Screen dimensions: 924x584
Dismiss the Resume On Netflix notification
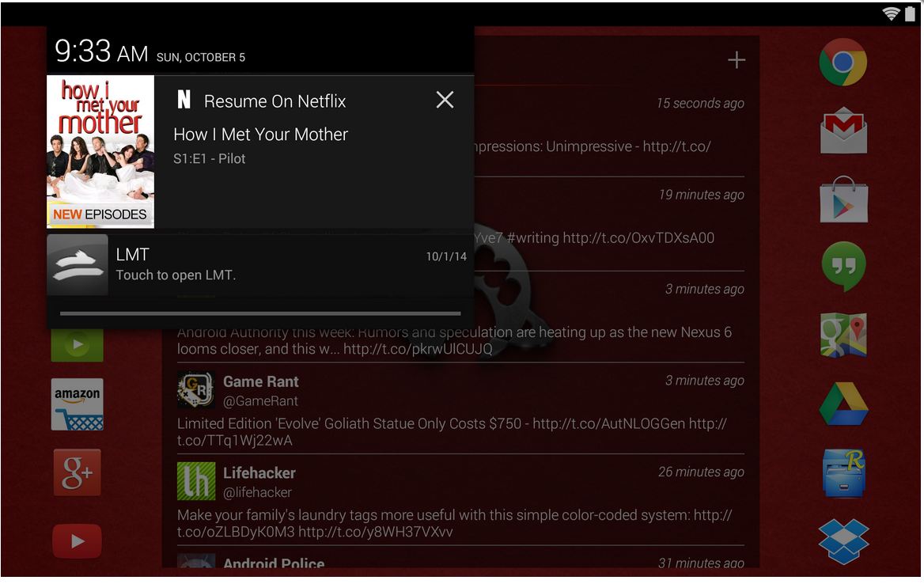(x=445, y=100)
